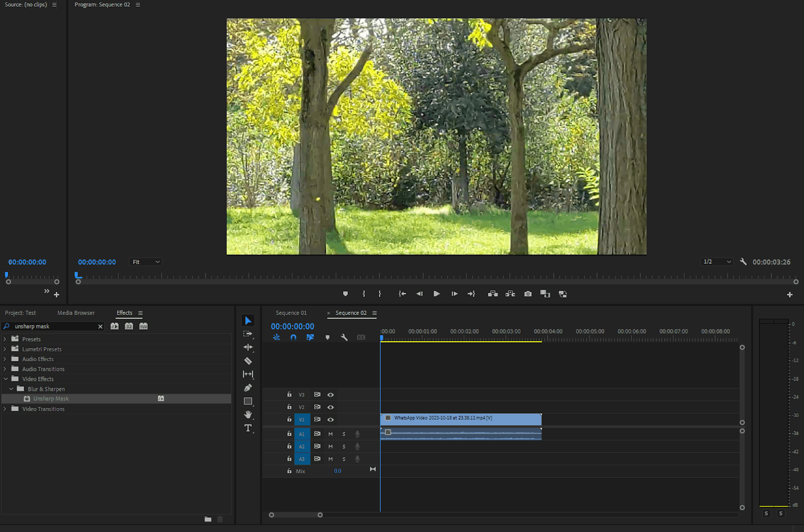The image size is (804, 532).
Task: Hide V1 track output eye
Action: point(331,419)
